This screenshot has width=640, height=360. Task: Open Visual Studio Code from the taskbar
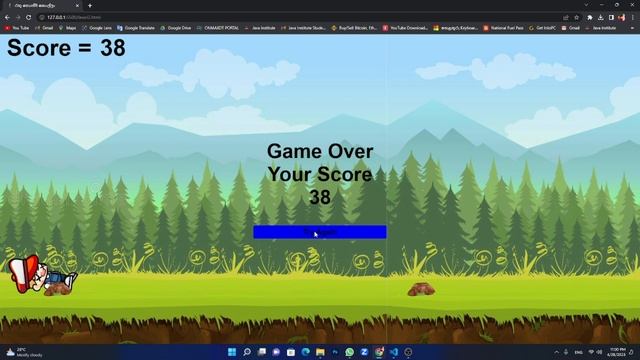(394, 352)
